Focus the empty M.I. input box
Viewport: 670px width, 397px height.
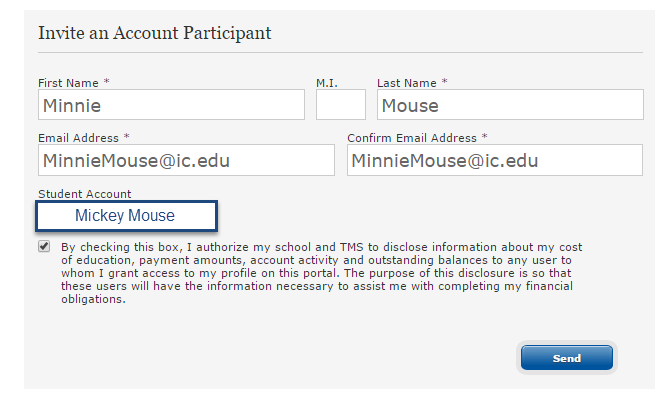pos(341,105)
